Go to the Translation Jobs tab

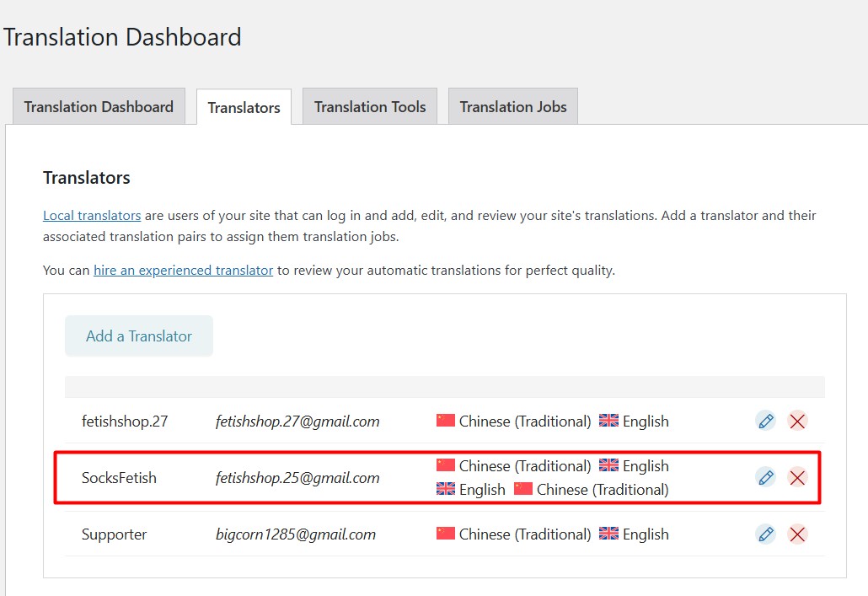pyautogui.click(x=513, y=107)
